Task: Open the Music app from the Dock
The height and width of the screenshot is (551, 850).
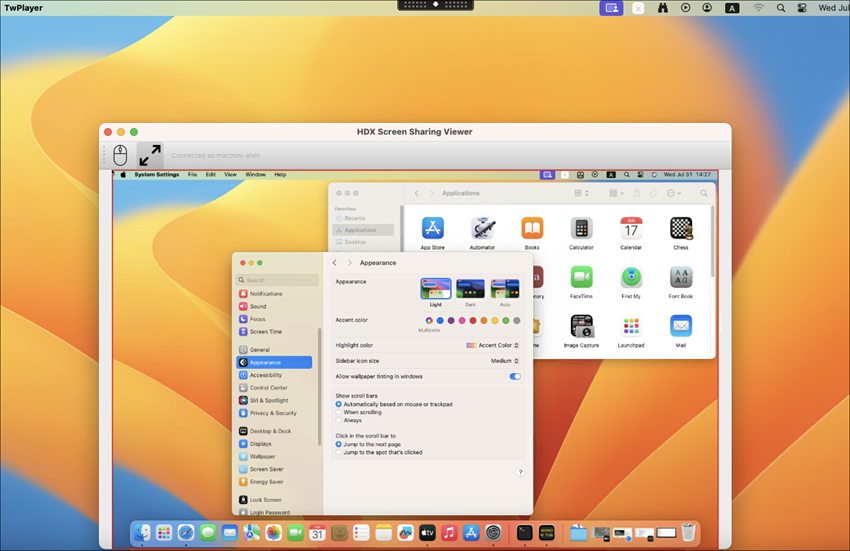Action: click(449, 533)
